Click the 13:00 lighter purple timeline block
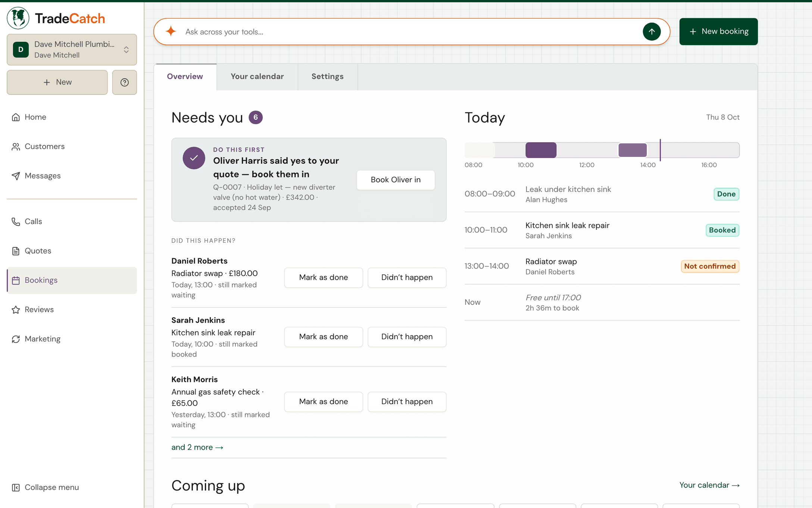This screenshot has height=508, width=812. click(x=633, y=150)
